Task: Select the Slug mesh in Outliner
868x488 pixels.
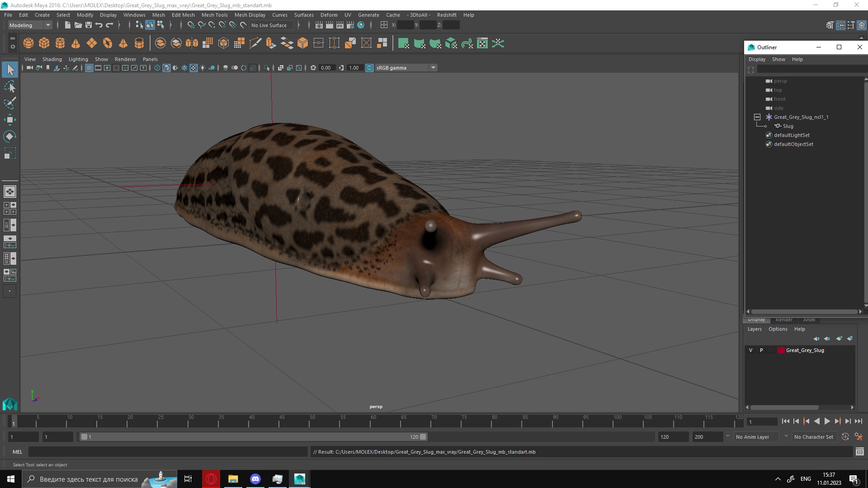Action: pos(788,126)
